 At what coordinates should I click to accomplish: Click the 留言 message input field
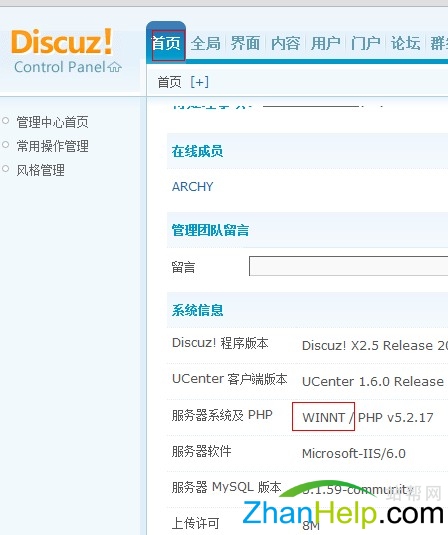coord(348,266)
